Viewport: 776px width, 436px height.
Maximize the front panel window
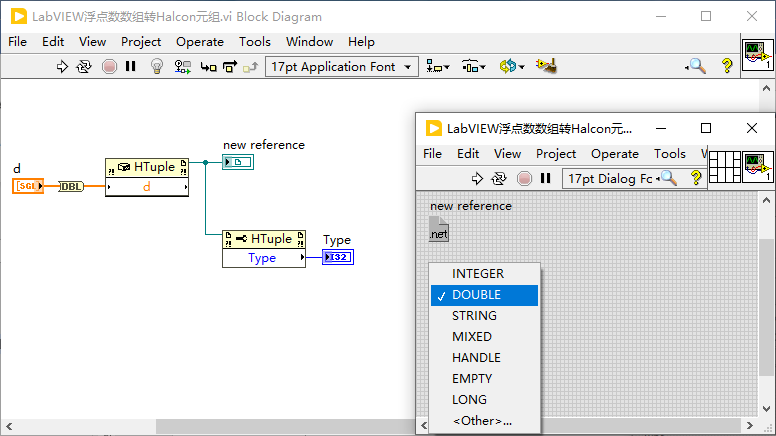[706, 128]
